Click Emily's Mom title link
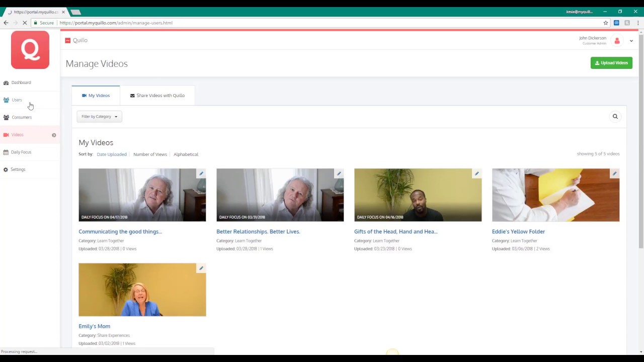 pyautogui.click(x=94, y=326)
